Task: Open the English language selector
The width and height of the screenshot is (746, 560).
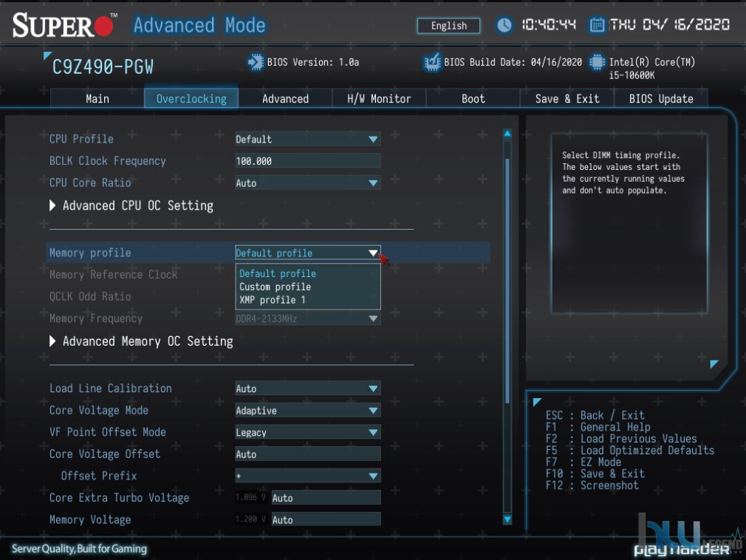Action: [448, 26]
